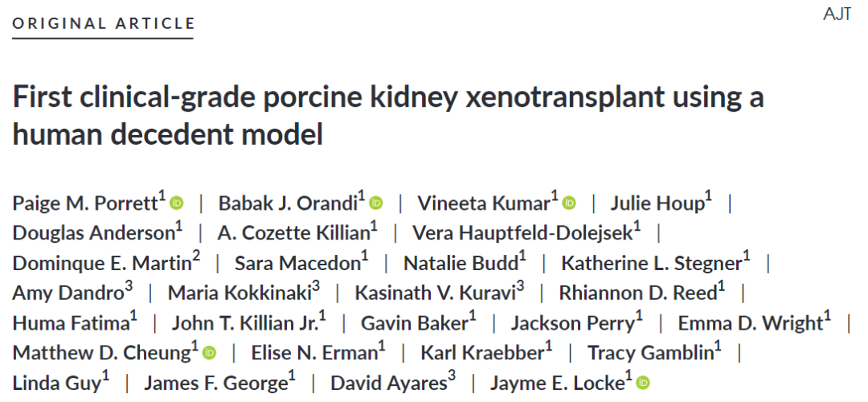The height and width of the screenshot is (402, 868).
Task: Open David Ayares author link
Action: point(388,384)
